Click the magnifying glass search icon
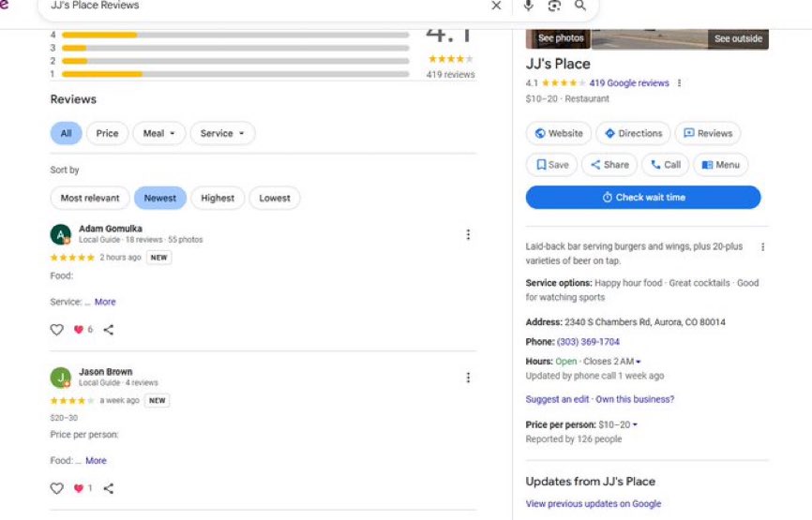This screenshot has height=520, width=812. tap(580, 6)
